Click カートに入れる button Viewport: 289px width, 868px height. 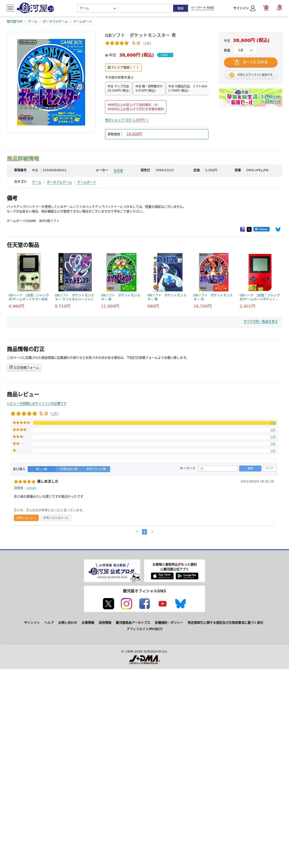pyautogui.click(x=251, y=62)
